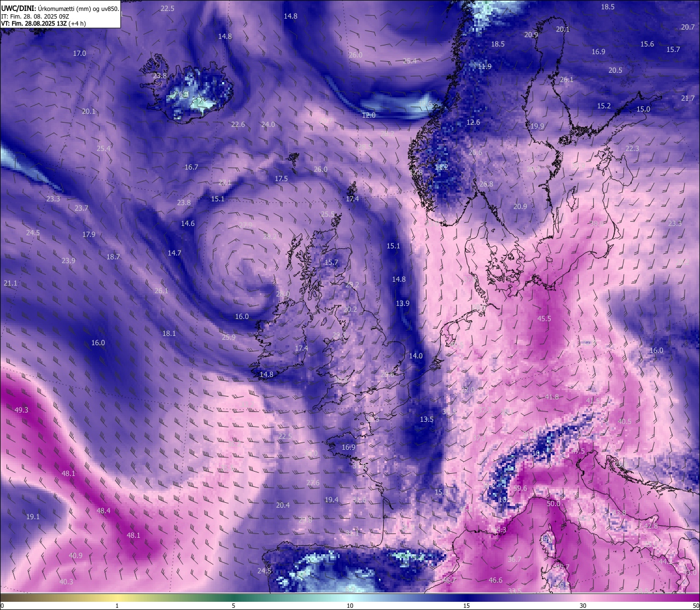The height and width of the screenshot is (610, 700).
Task: Click the legend tick label 1
Action: tap(117, 606)
